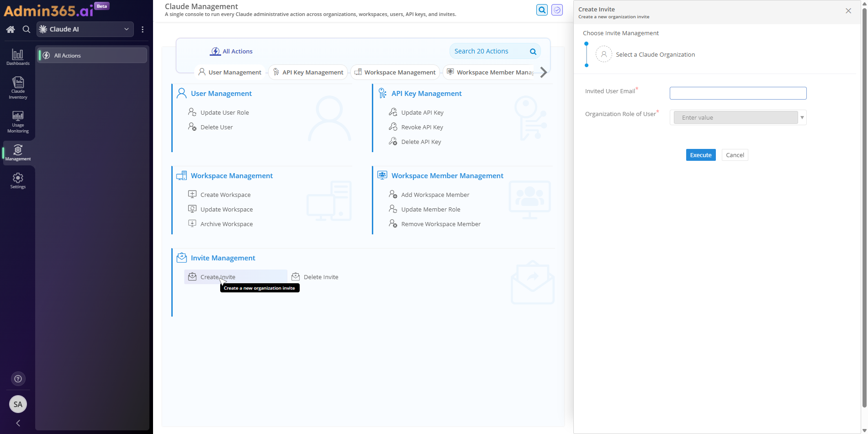Viewport: 868px width, 434px height.
Task: Open the Usage Monitoring section
Action: coord(18,122)
